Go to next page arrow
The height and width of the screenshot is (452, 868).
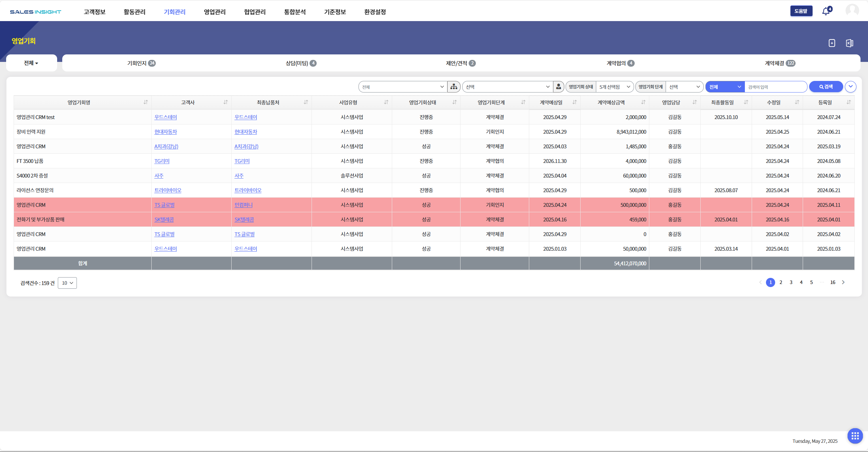[x=843, y=282]
